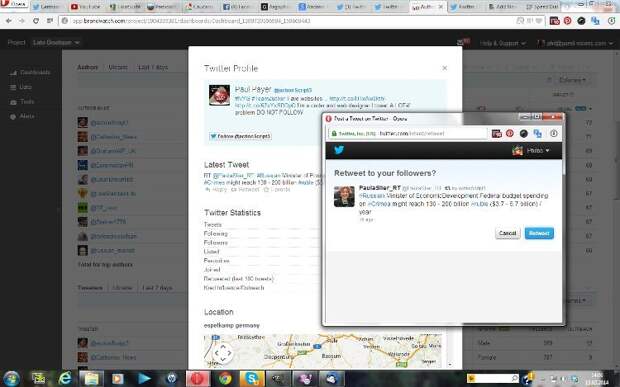
Task: Open the Data sidebar item
Action: click(21, 87)
